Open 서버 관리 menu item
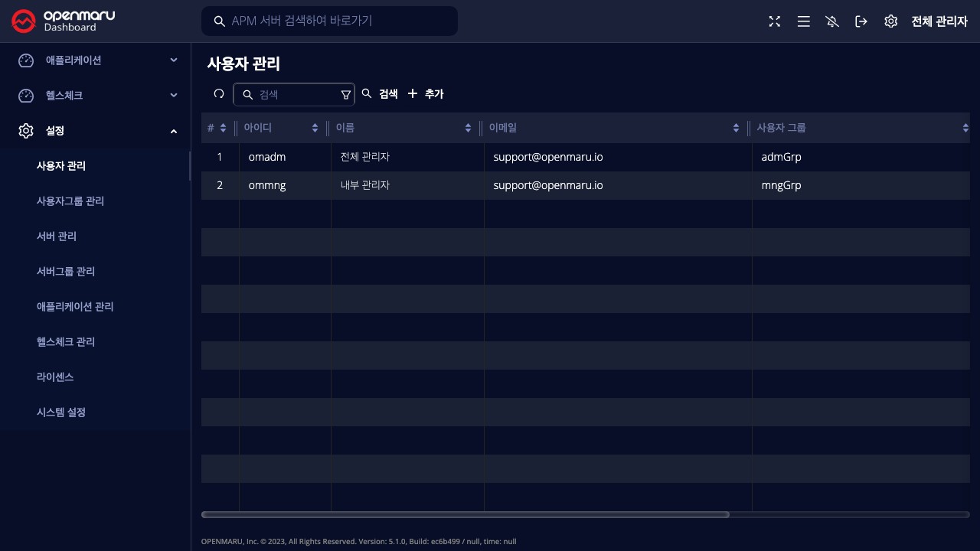This screenshot has width=980, height=551. click(57, 236)
